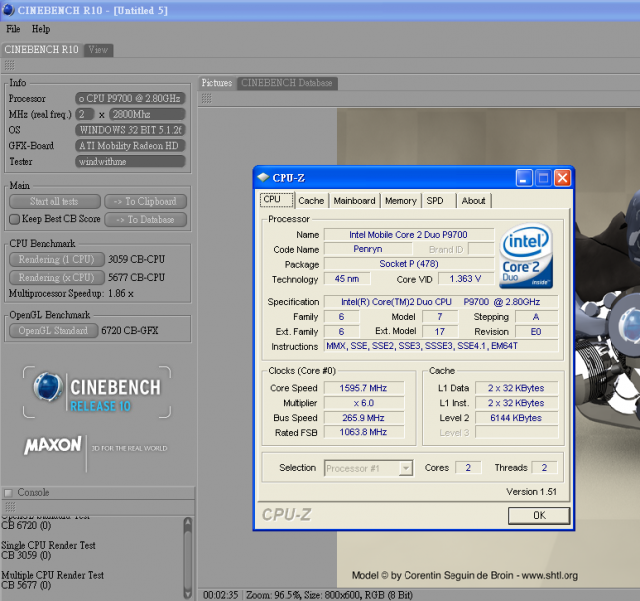Switch to the CINEBENCH R10 tab
This screenshot has width=640, height=601.
[x=42, y=50]
